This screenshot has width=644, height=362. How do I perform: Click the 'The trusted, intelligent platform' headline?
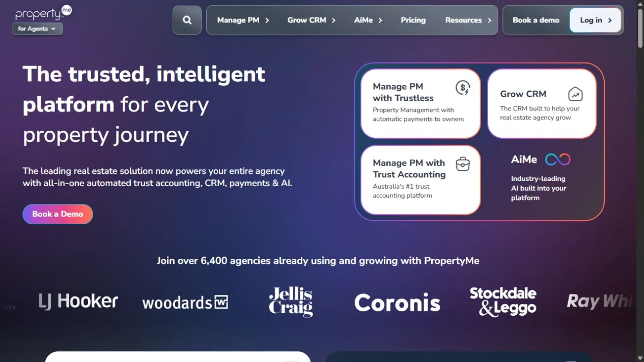pos(144,104)
